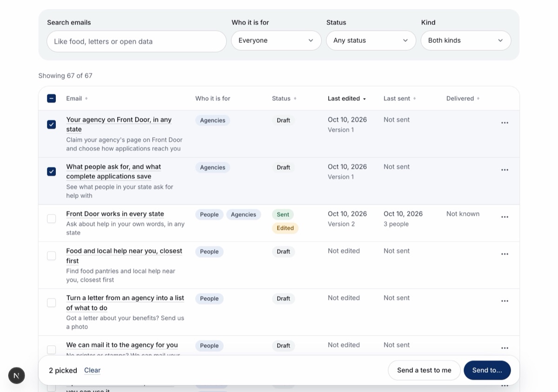The image size is (558, 392).
Task: Click the 'Showing 67 of 67' count
Action: [65, 76]
